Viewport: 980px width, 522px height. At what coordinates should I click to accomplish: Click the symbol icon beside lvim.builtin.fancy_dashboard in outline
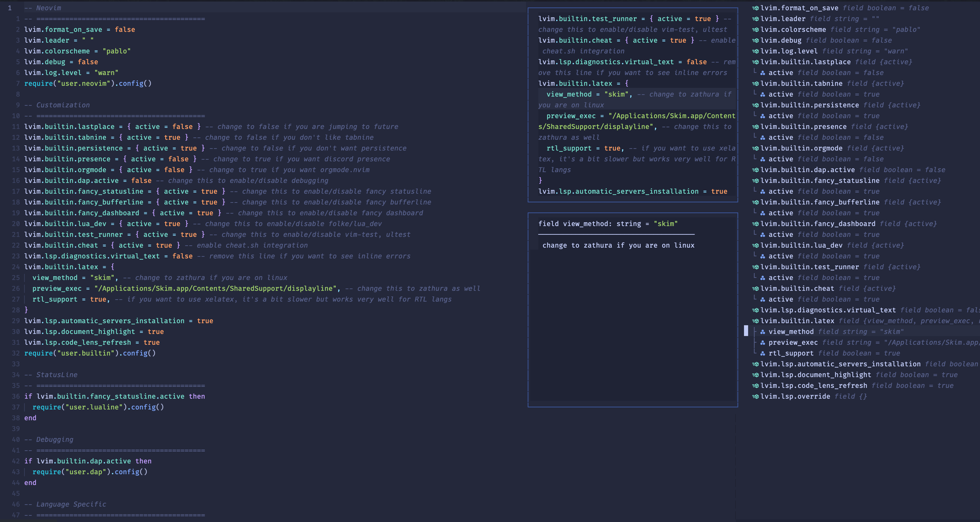click(x=755, y=223)
